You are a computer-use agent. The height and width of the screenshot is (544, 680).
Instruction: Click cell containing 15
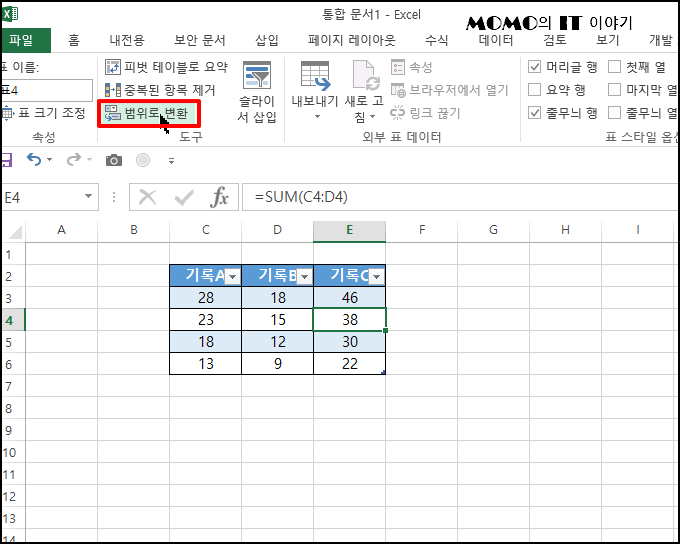click(x=278, y=320)
